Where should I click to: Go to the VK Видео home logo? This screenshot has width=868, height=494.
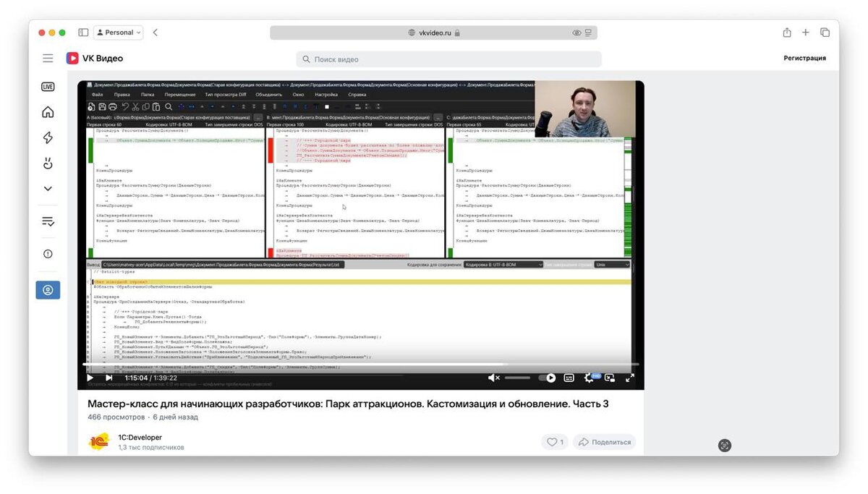95,59
